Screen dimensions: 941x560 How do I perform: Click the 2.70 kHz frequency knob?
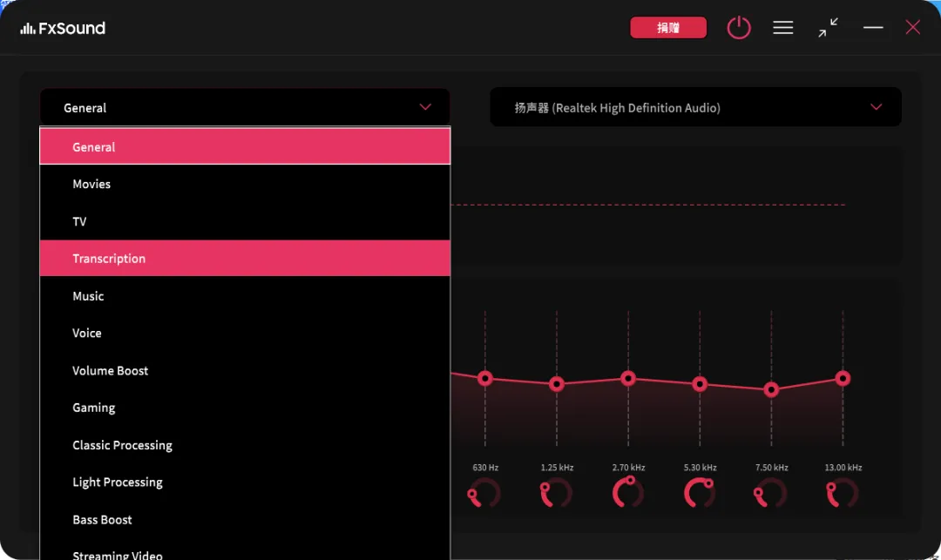pyautogui.click(x=627, y=492)
